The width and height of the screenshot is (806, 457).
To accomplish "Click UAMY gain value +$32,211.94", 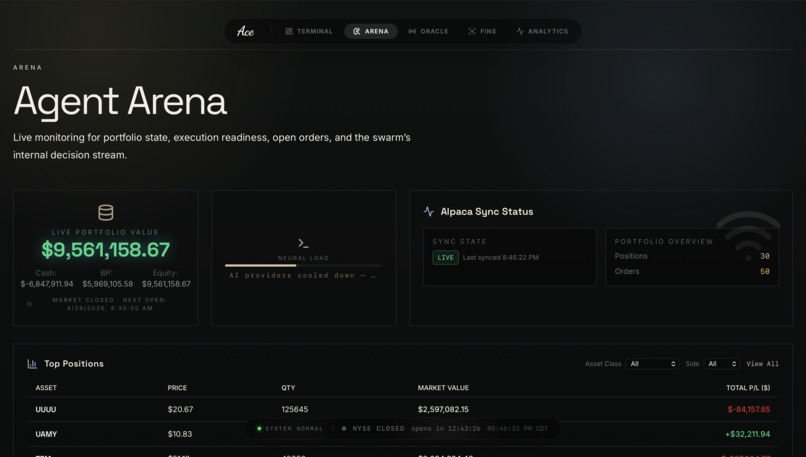I will pyautogui.click(x=747, y=434).
